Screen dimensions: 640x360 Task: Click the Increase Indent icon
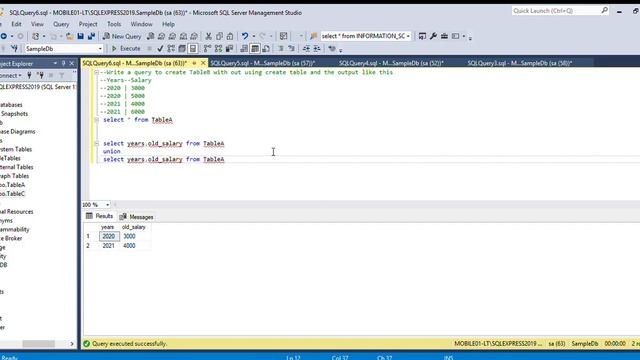point(317,49)
